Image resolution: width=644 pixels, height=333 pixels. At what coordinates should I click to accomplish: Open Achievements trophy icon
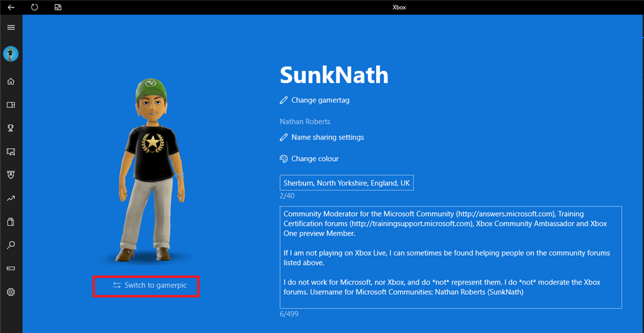pyautogui.click(x=11, y=128)
